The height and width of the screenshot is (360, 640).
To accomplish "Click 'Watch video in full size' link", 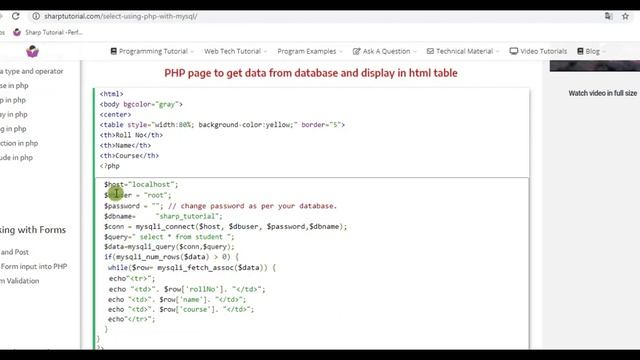I will click(x=602, y=93).
